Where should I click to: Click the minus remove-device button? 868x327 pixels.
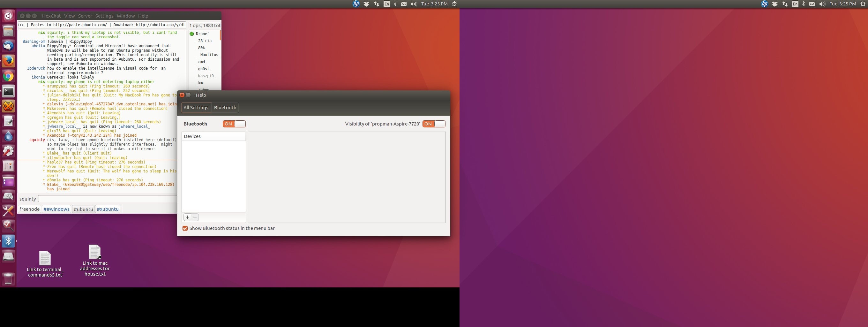[195, 217]
